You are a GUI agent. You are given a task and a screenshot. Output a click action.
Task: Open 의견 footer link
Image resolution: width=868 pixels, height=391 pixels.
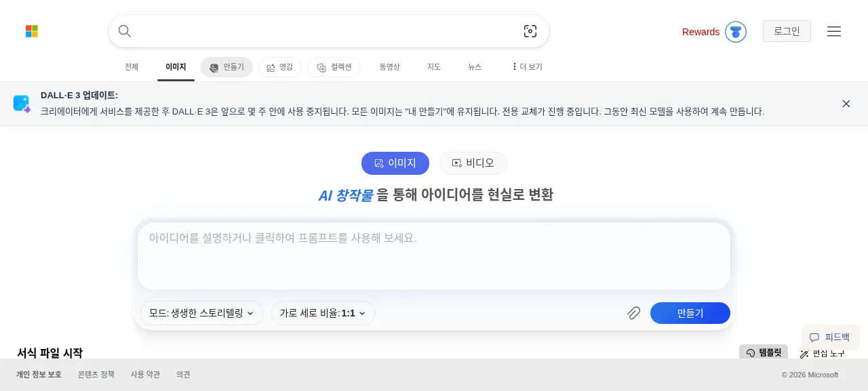[x=183, y=375]
